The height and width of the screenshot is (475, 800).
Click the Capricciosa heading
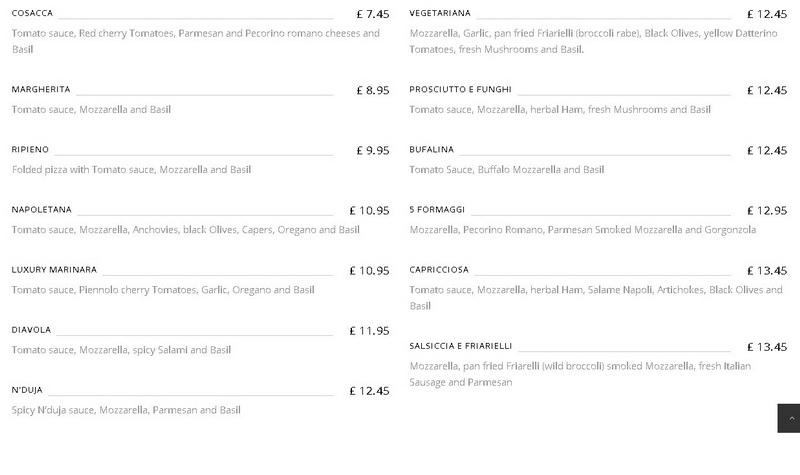click(x=439, y=270)
